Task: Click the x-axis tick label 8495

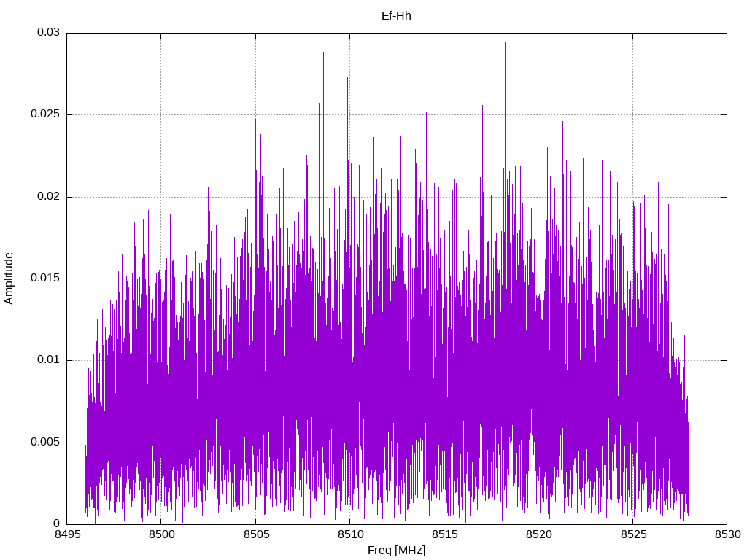Action: pyautogui.click(x=66, y=534)
